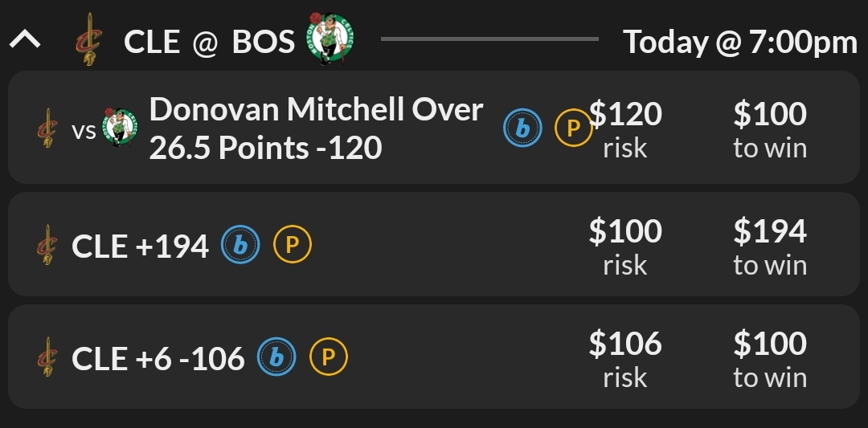Screen dimensions: 868x428
Task: Click the yellow P icon beside CLE +6 -106
Action: click(328, 358)
